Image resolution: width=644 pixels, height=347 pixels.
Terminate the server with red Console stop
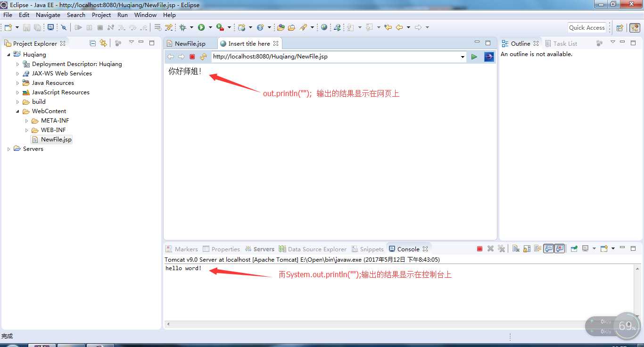(479, 248)
